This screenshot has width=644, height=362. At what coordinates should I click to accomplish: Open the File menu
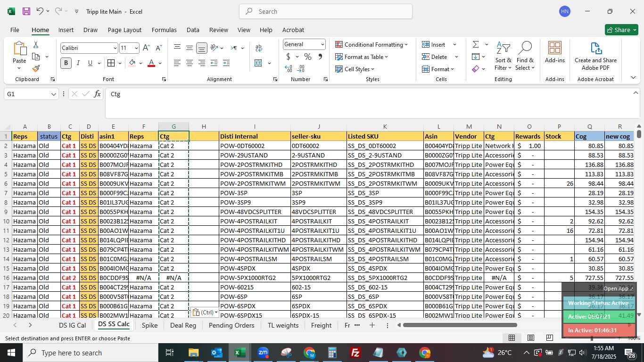[x=15, y=30]
